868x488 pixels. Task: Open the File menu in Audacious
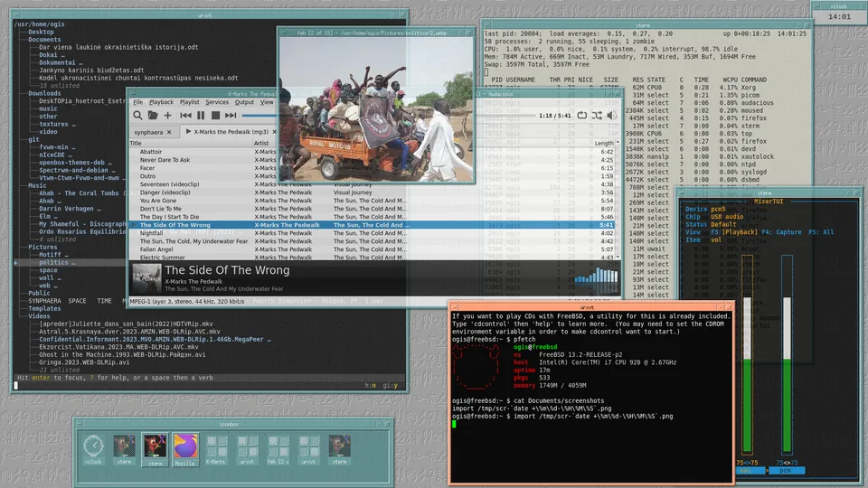point(137,102)
